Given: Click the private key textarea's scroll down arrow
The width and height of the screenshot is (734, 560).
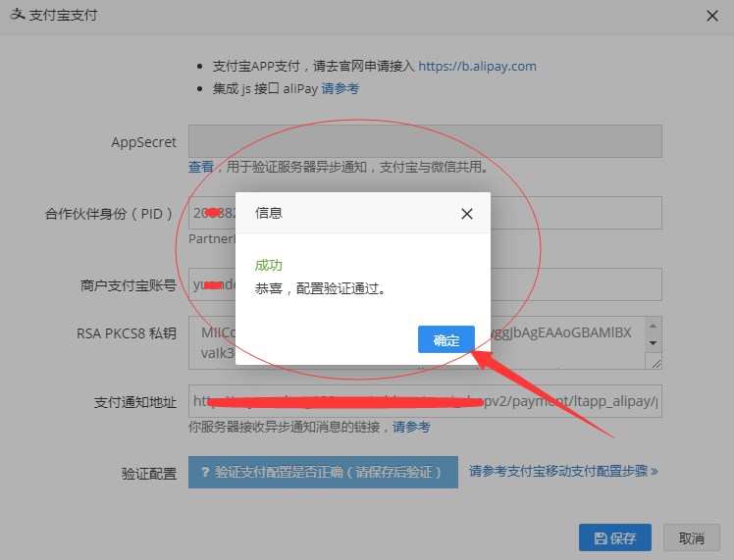Looking at the screenshot, I should click(653, 343).
